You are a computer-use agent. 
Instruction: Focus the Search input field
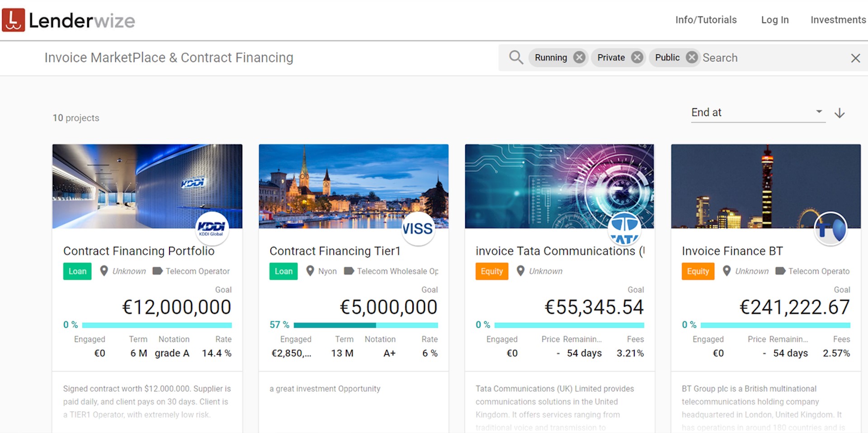(x=773, y=58)
